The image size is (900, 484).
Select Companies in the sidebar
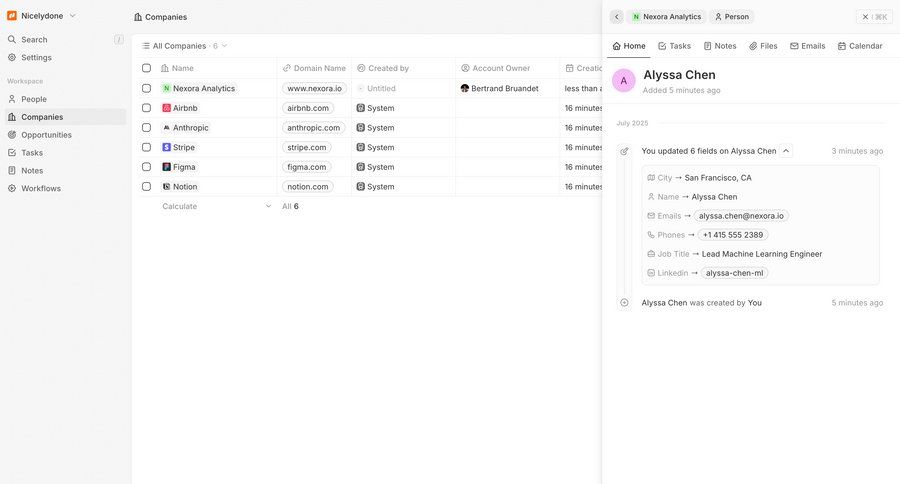65,117
